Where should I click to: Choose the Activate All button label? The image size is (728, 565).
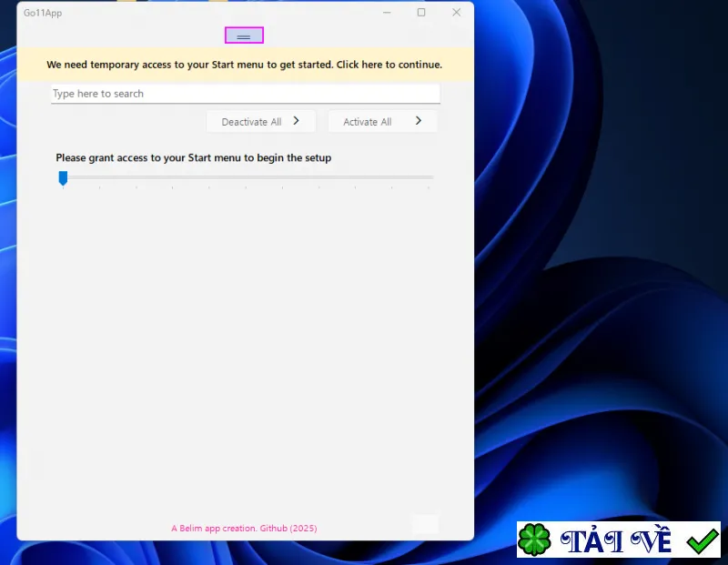tap(368, 122)
